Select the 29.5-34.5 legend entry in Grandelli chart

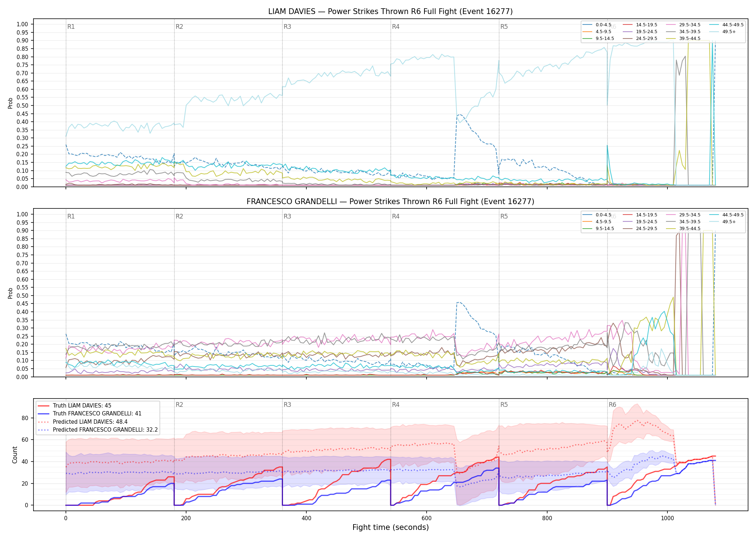[683, 215]
